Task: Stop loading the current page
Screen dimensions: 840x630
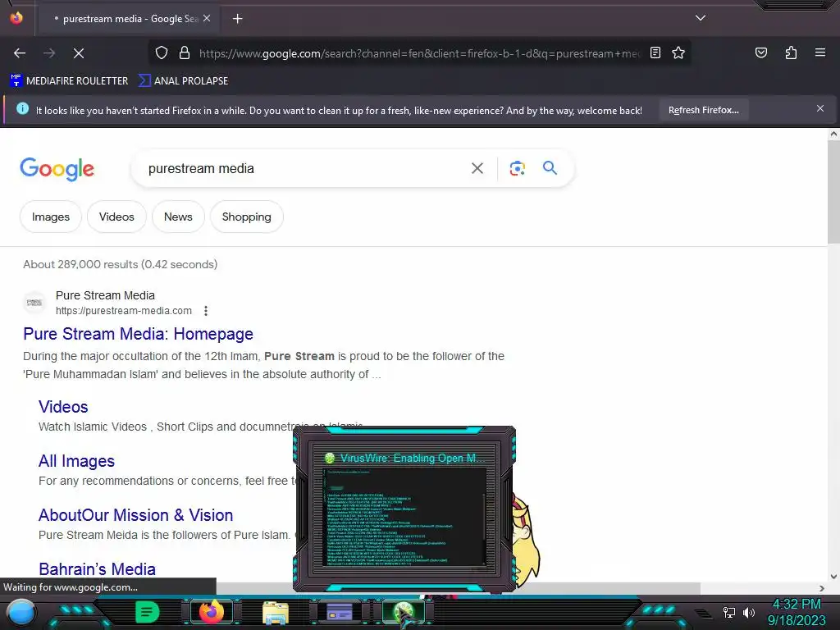Action: (79, 53)
